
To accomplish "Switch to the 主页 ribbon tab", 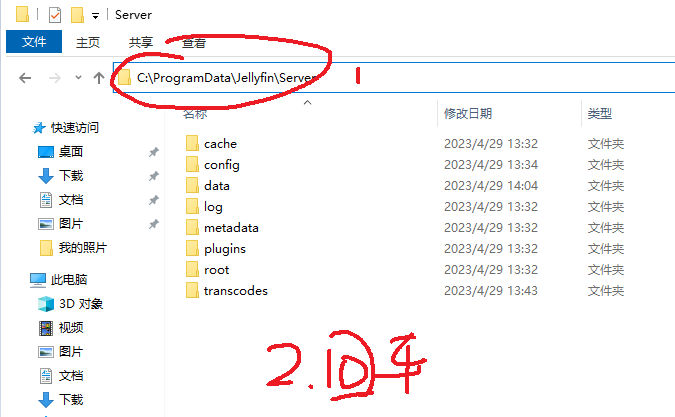I will pyautogui.click(x=88, y=42).
